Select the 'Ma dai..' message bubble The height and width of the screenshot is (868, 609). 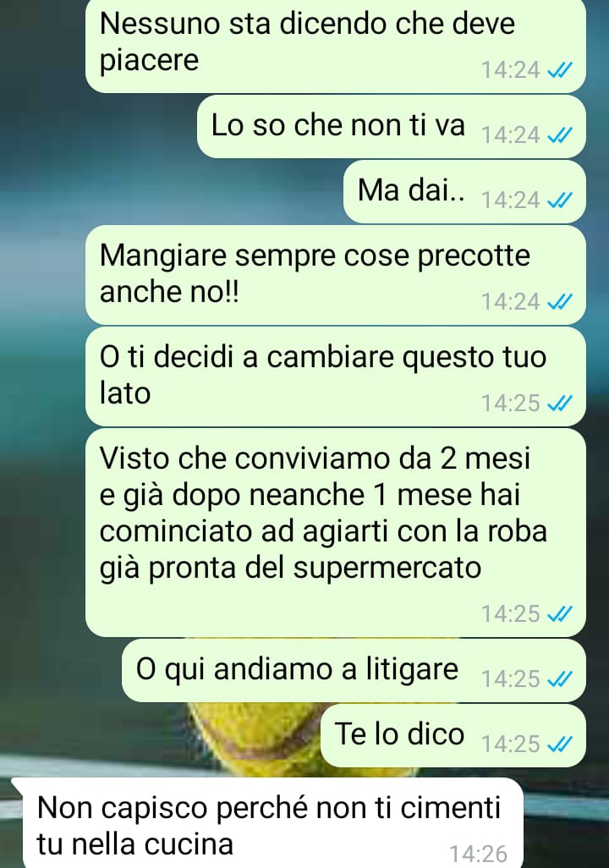464,191
